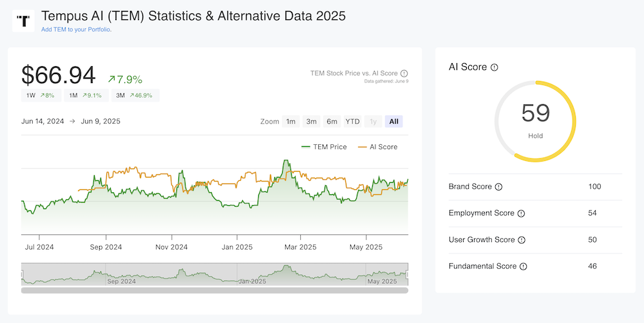Toggle AI Score series in legend
Viewport: 644px width, 323px height.
(378, 147)
